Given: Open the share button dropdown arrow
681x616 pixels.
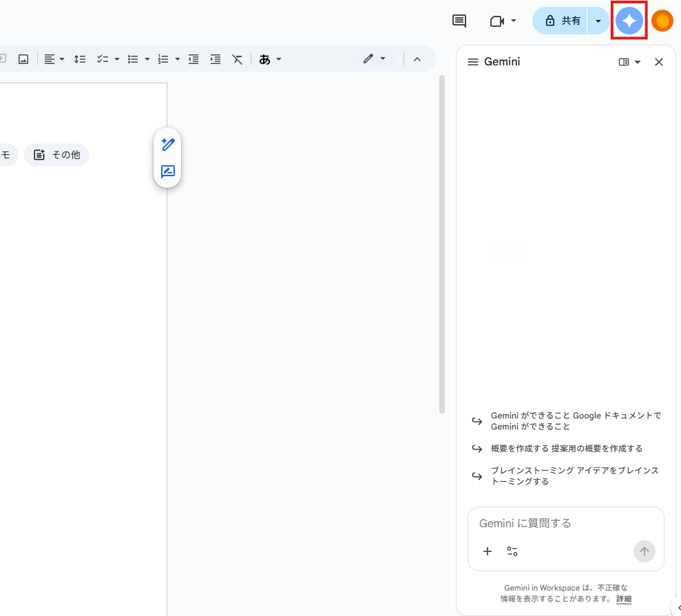Looking at the screenshot, I should pyautogui.click(x=598, y=21).
